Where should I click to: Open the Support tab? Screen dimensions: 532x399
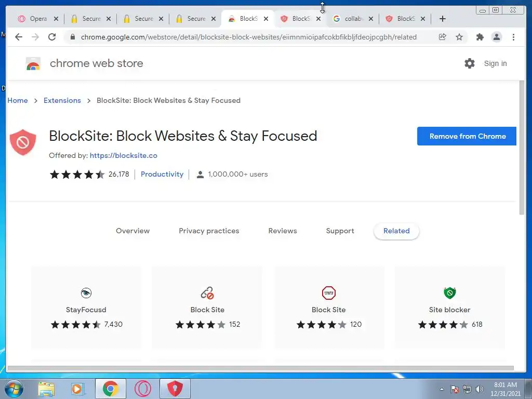click(x=340, y=231)
